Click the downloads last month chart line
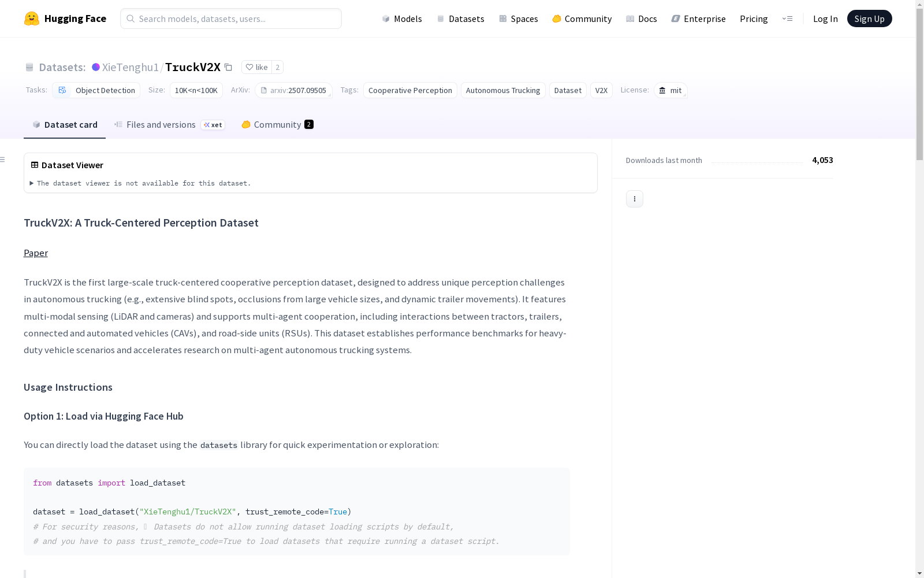924x578 pixels. [x=757, y=162]
